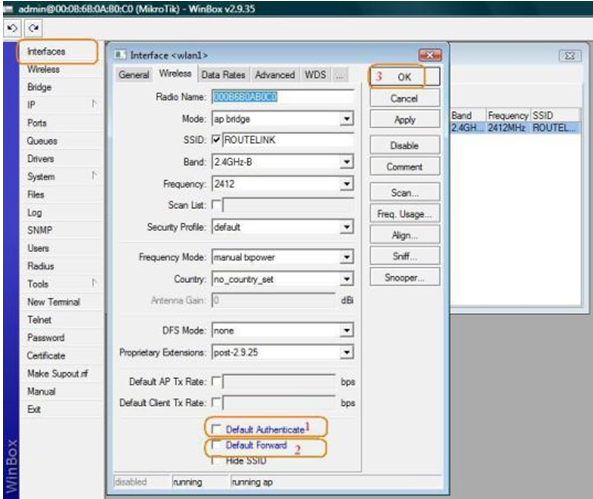Launch New Terminal from sidebar
The height and width of the screenshot is (499, 593).
click(x=53, y=302)
